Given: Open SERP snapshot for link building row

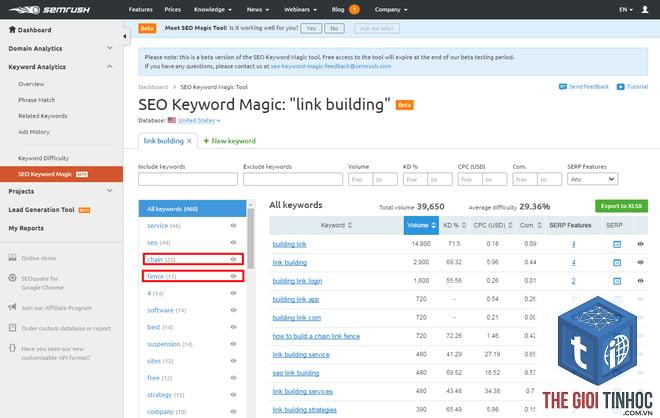Looking at the screenshot, I should 617,263.
